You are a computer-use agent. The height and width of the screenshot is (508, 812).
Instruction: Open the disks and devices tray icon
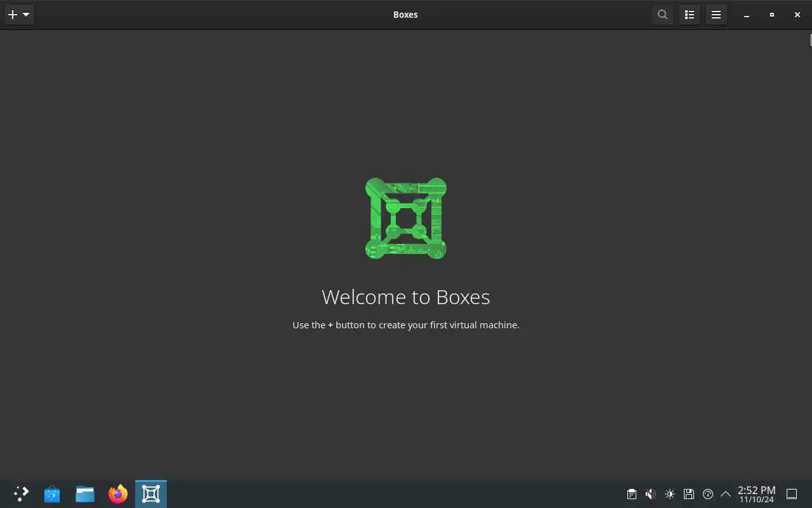689,494
